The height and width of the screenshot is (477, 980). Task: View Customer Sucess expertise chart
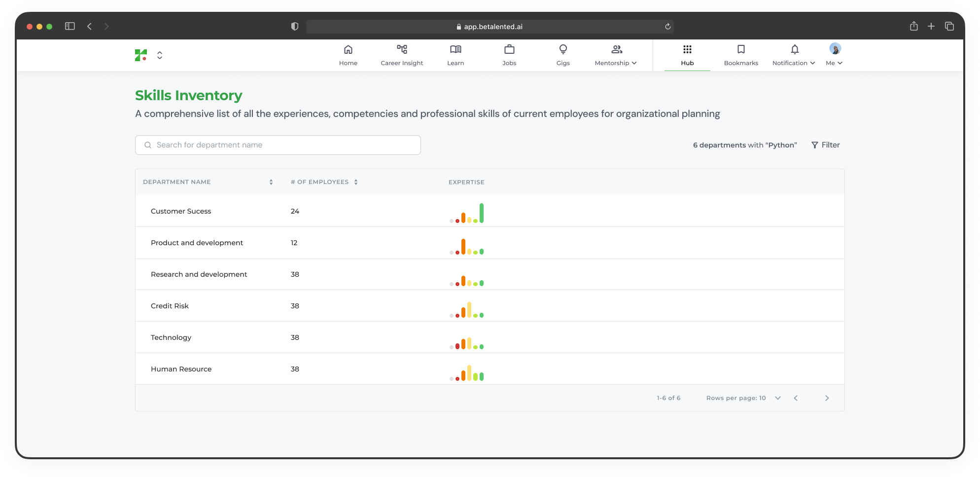point(466,213)
